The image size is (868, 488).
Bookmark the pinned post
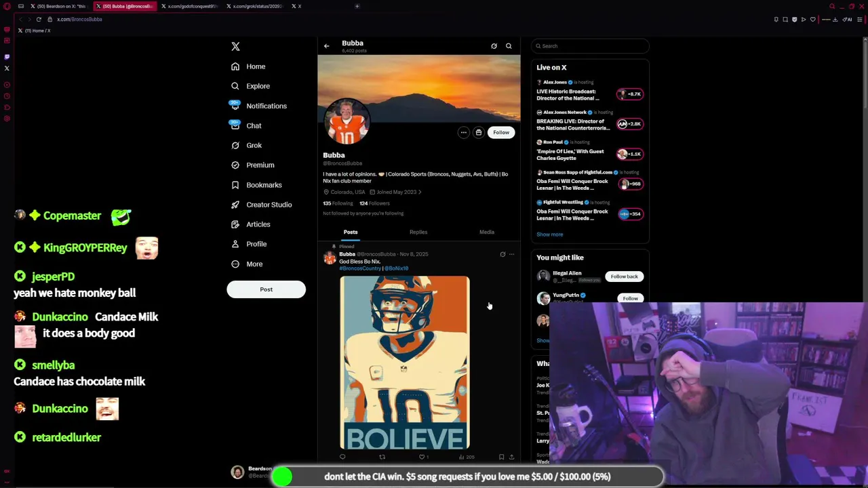pos(501,457)
